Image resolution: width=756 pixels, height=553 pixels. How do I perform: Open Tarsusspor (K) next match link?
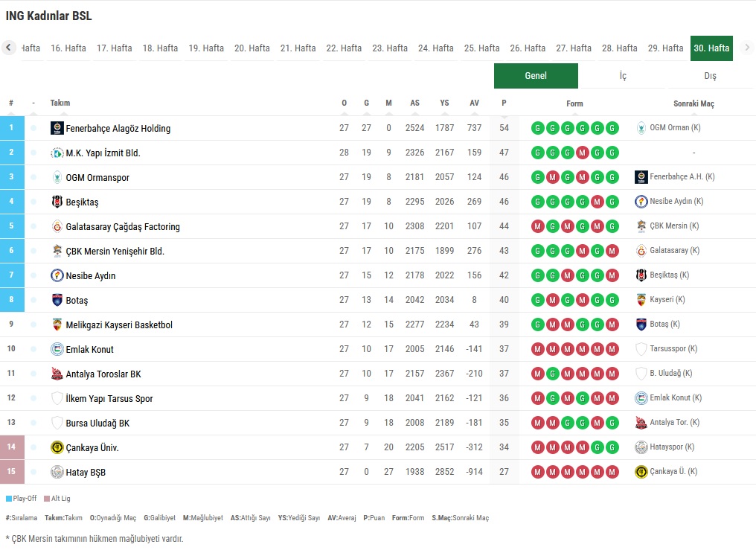673,348
